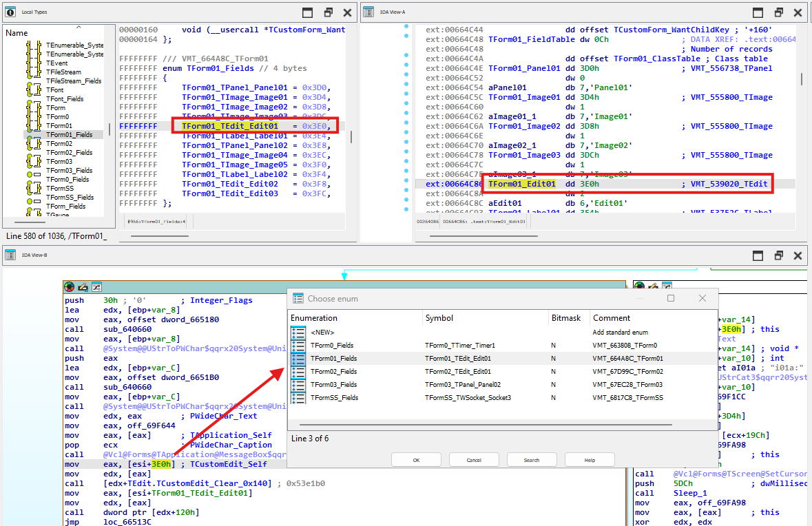Select TForm02_Fields in Local Types list
Viewport: 812px width, 526px height.
70,153
